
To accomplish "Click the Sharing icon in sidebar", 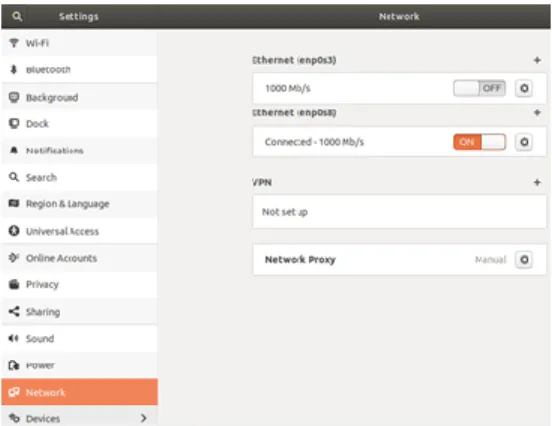I will click(x=14, y=311).
